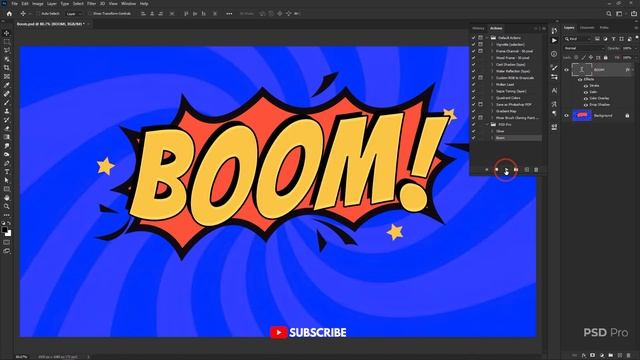This screenshot has width=640, height=360.
Task: Select the Crop tool
Action: pos(7,68)
